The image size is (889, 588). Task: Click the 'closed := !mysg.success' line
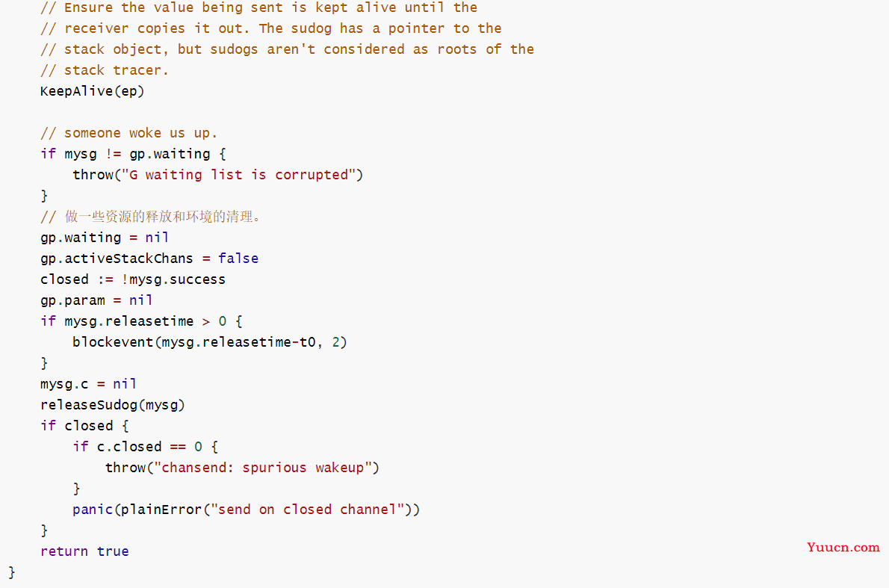pos(133,279)
